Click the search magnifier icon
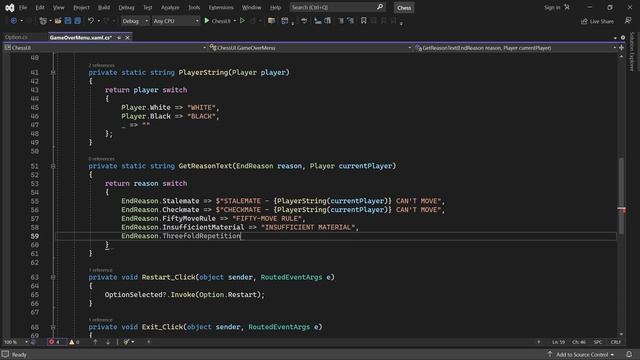The width and height of the screenshot is (640, 360). click(x=380, y=7)
